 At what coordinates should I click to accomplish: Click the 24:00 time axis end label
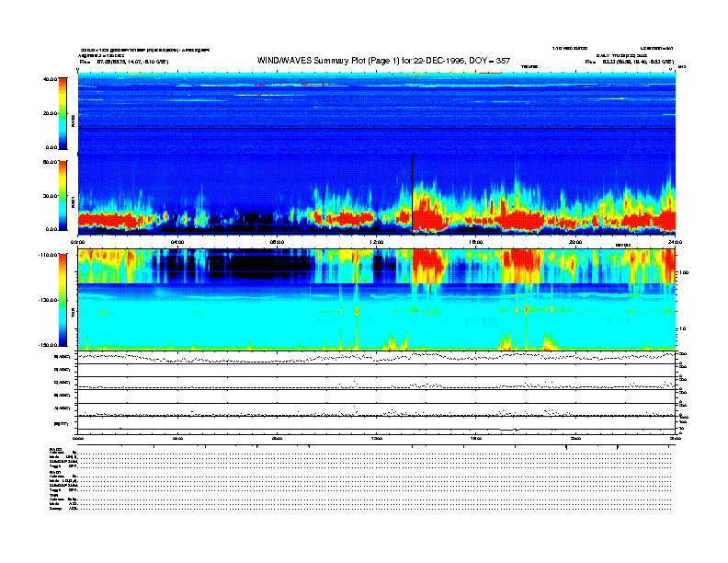674,242
